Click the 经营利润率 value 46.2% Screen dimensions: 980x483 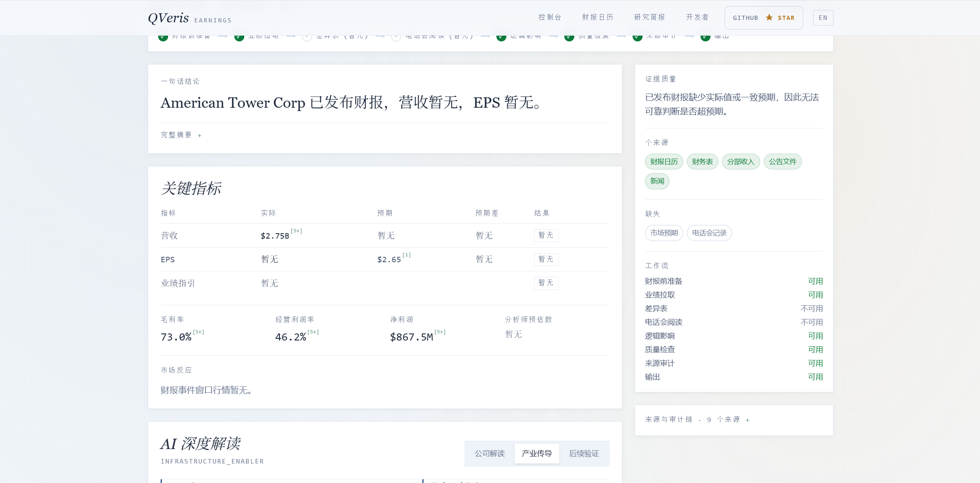coord(291,337)
